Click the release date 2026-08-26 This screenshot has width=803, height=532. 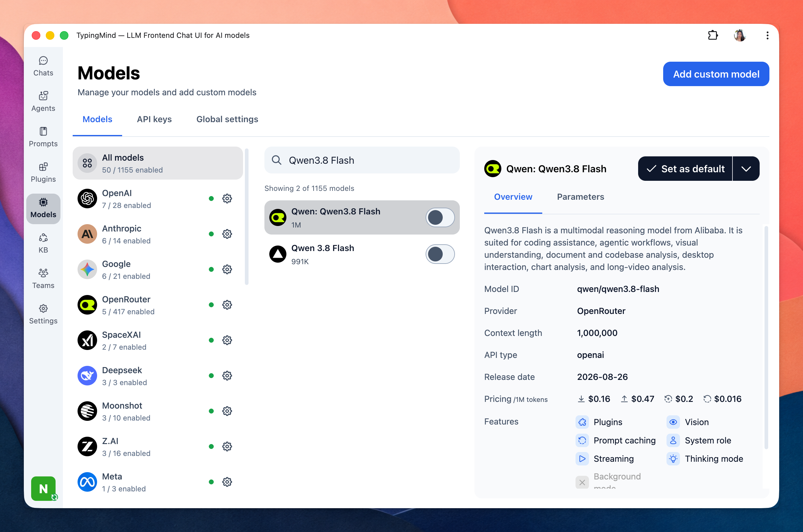click(x=602, y=377)
